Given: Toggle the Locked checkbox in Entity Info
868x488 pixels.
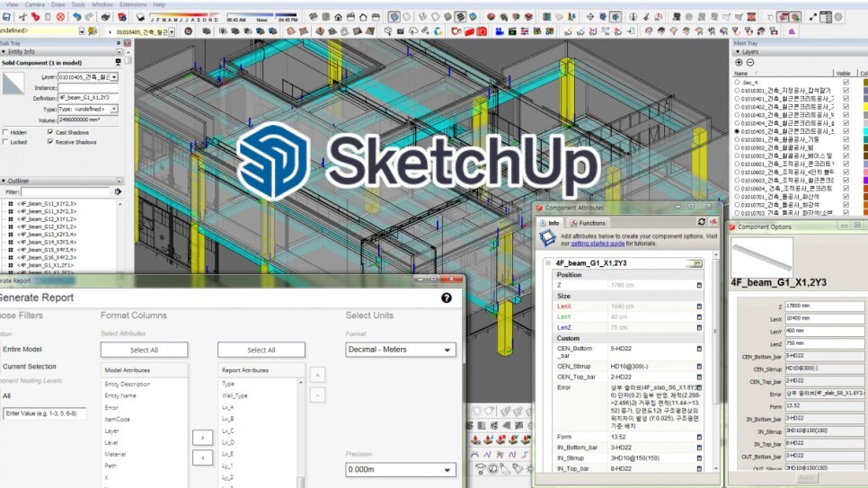Looking at the screenshot, I should click(5, 142).
